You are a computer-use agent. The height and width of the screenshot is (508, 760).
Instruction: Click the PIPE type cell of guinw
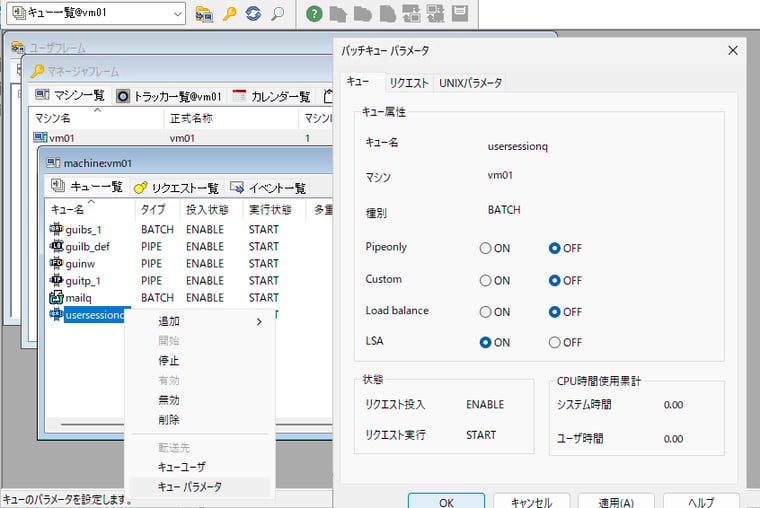click(151, 264)
